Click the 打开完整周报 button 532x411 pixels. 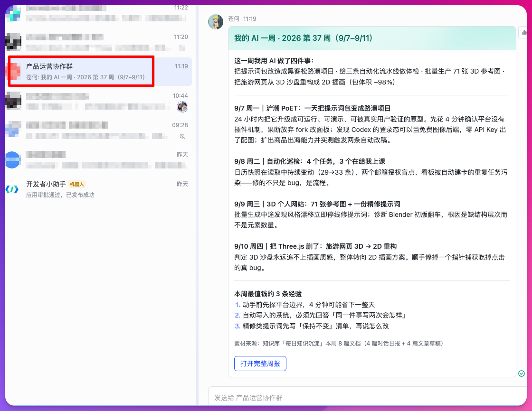point(260,364)
